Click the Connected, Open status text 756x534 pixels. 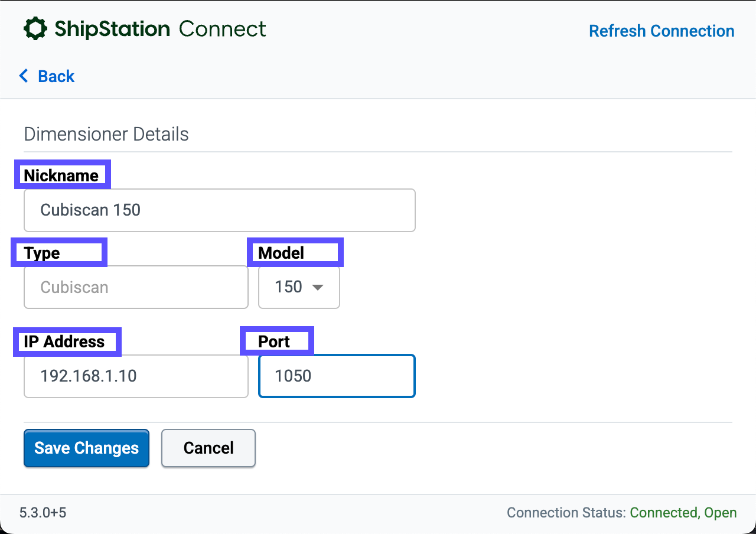pyautogui.click(x=683, y=513)
